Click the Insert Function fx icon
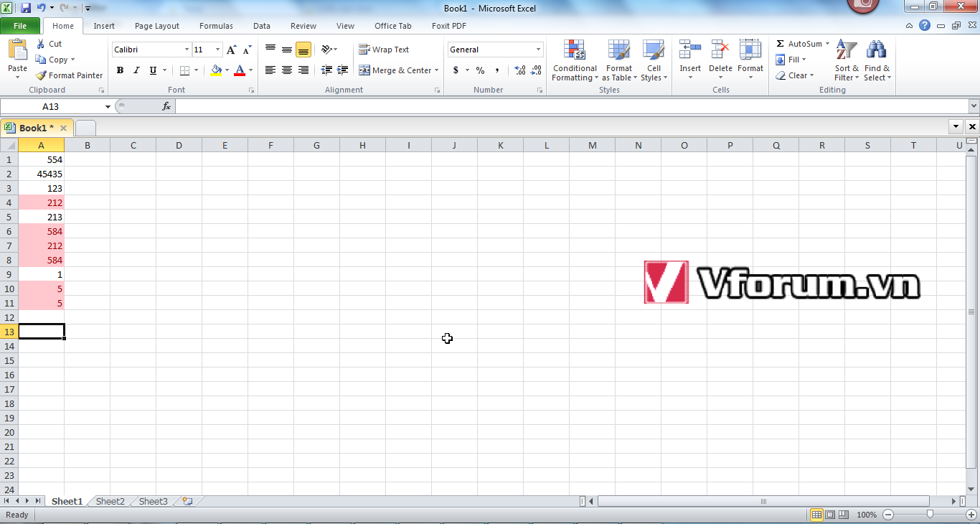980x524 pixels. click(166, 106)
